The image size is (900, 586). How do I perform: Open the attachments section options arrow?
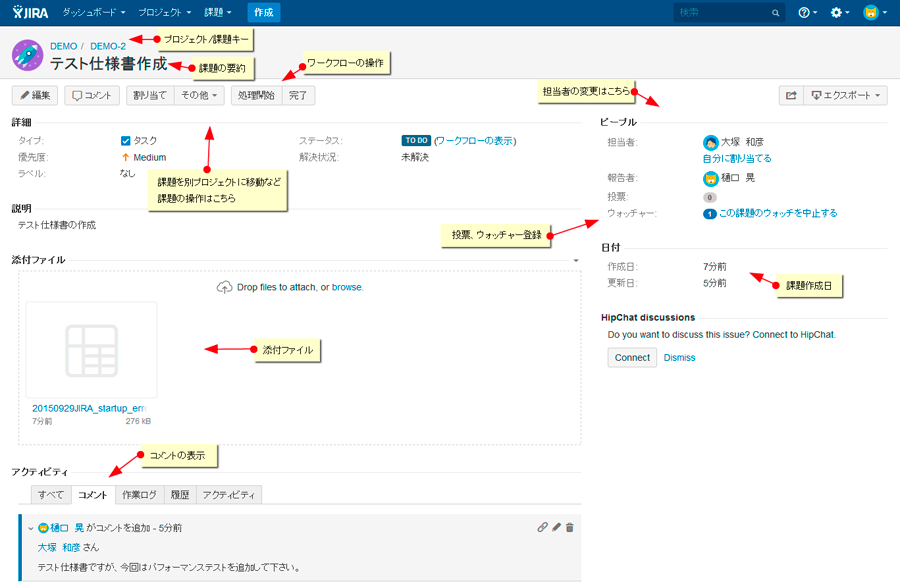pos(576,260)
